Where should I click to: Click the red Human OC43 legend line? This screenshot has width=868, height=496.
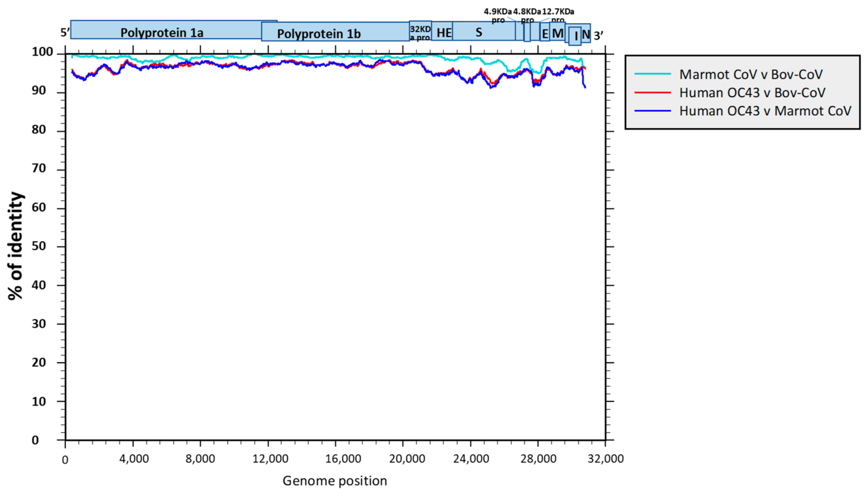[x=652, y=92]
